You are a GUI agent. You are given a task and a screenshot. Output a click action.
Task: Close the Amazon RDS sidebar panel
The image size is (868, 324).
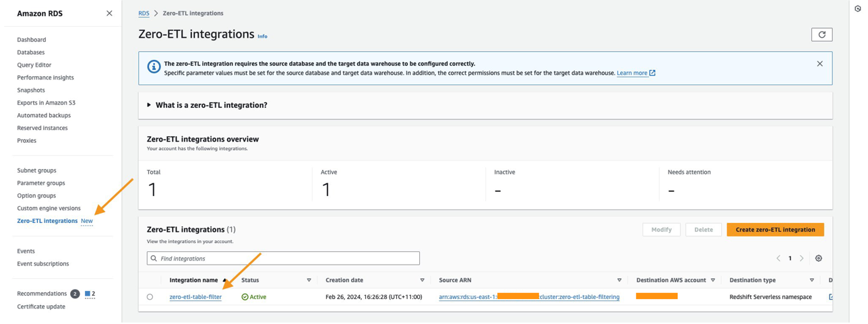[x=109, y=13]
